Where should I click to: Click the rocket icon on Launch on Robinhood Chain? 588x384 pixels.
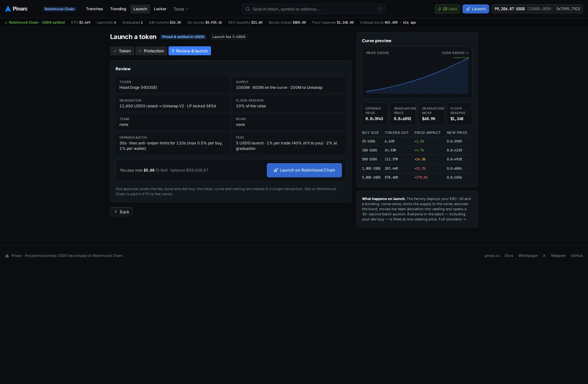[x=276, y=170]
